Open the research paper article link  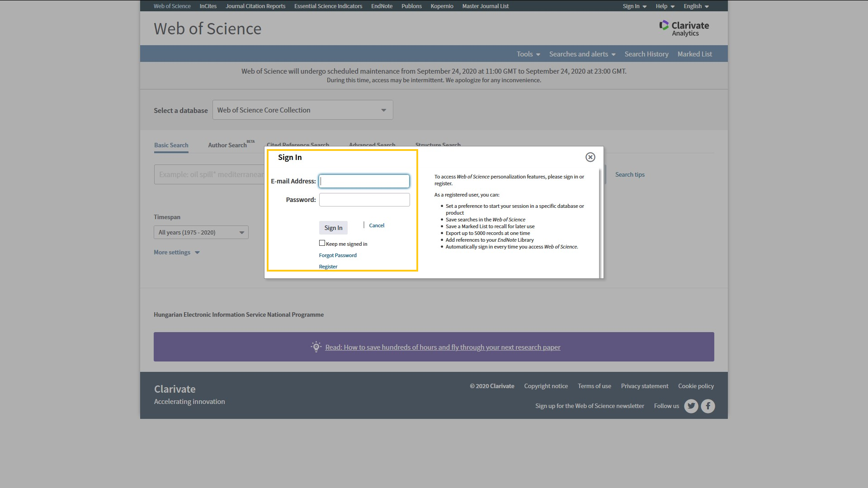(443, 347)
